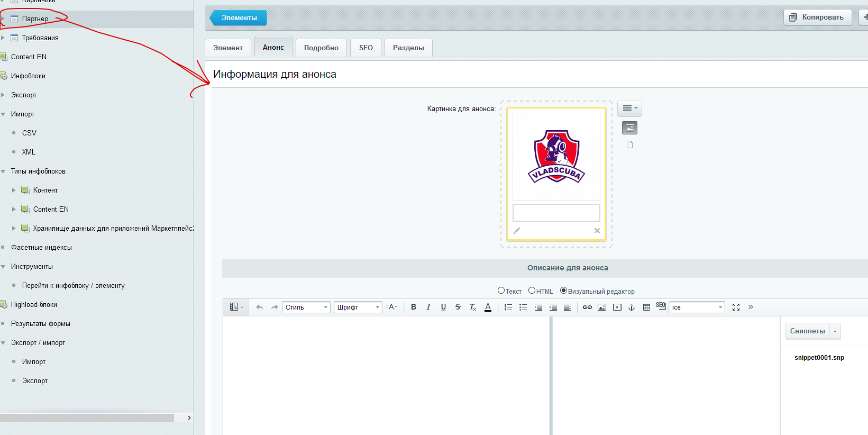Switch editor to fullscreen mode
The image size is (868, 435).
[736, 307]
